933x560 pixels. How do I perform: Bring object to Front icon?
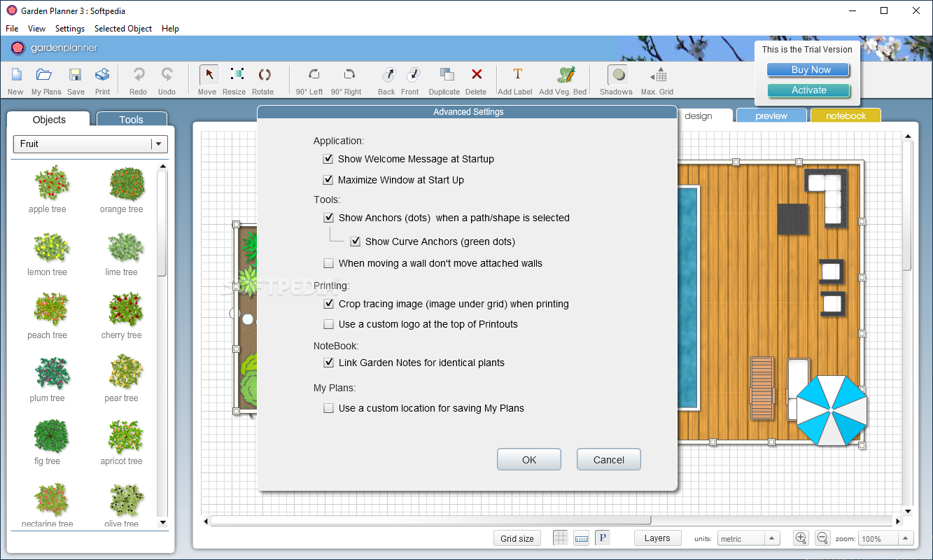click(x=412, y=75)
